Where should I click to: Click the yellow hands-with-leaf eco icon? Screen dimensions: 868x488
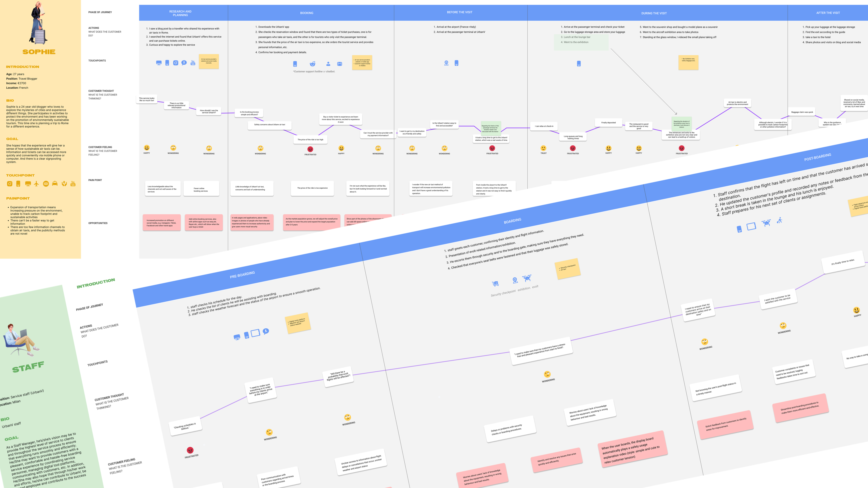pos(64,184)
